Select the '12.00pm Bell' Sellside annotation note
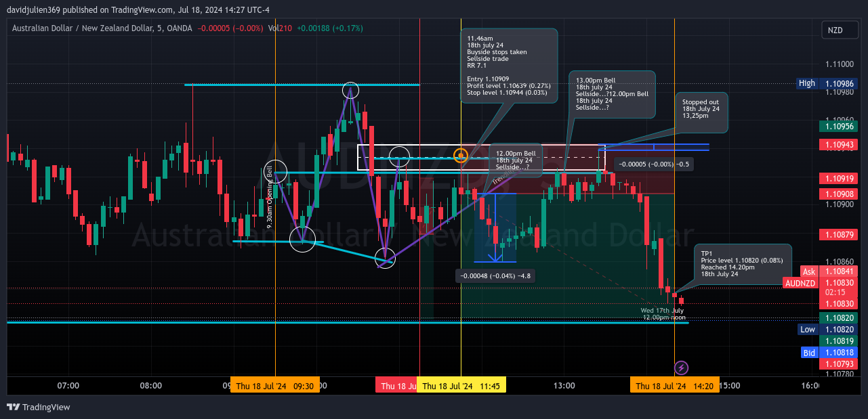The image size is (868, 419). tap(516, 160)
